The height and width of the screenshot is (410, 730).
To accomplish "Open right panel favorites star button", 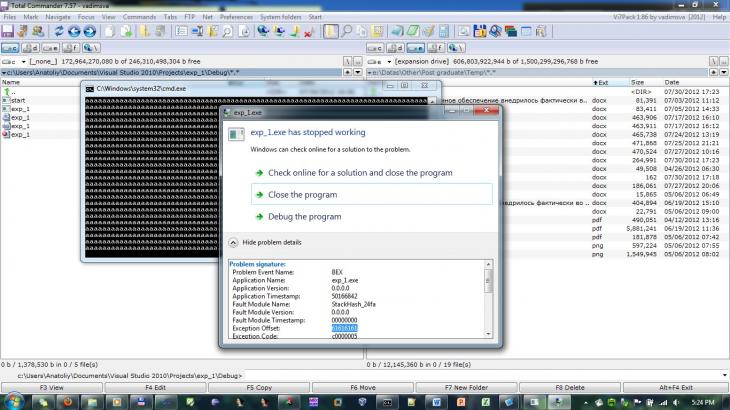I will pos(713,73).
